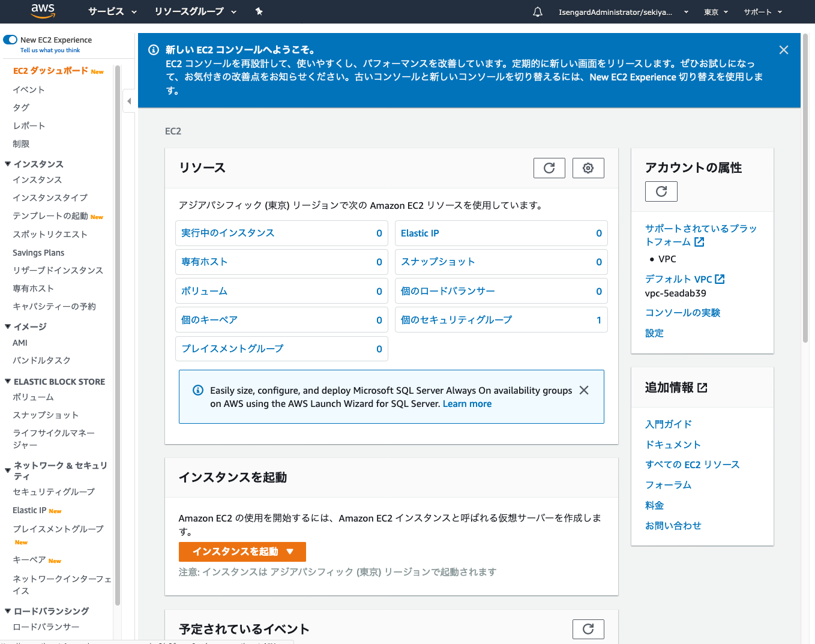This screenshot has width=815, height=644.
Task: Collapse the left navigation sidebar arrow
Action: (129, 101)
